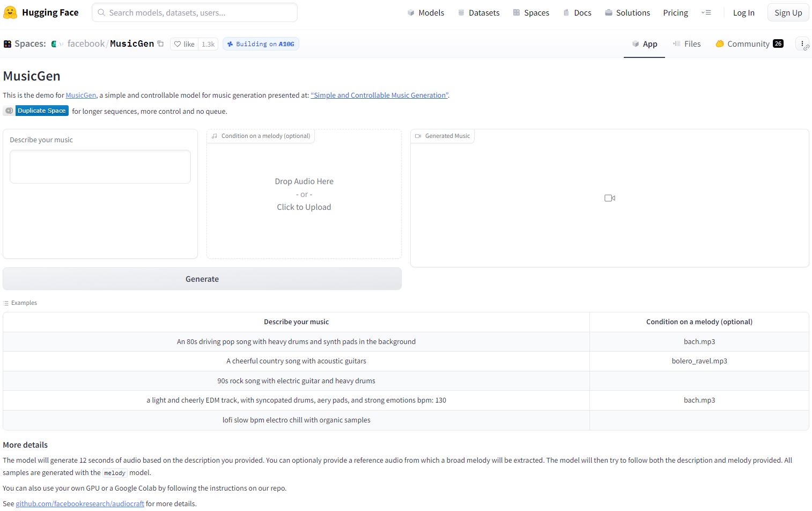The width and height of the screenshot is (812, 511).
Task: Open the Solutions menu
Action: [x=628, y=12]
